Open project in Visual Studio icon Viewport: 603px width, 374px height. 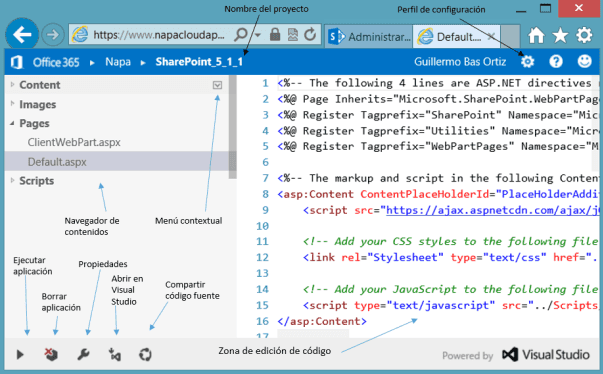coord(115,354)
